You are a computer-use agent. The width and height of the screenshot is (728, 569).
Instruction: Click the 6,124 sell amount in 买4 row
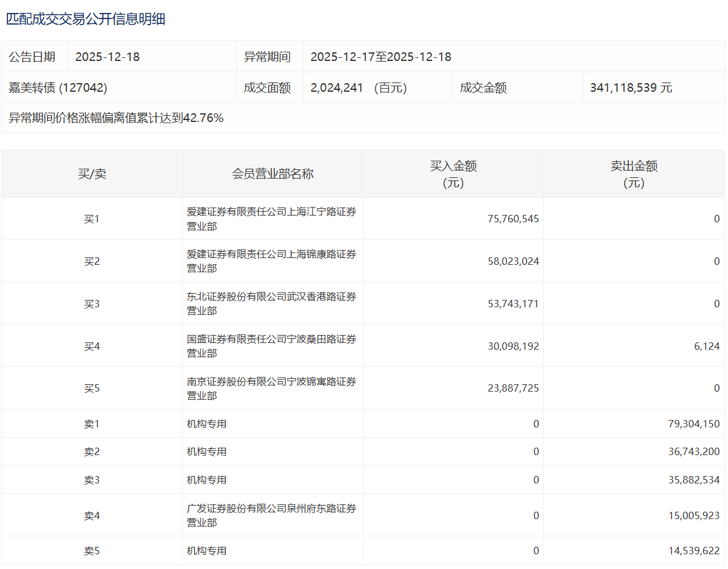(706, 346)
